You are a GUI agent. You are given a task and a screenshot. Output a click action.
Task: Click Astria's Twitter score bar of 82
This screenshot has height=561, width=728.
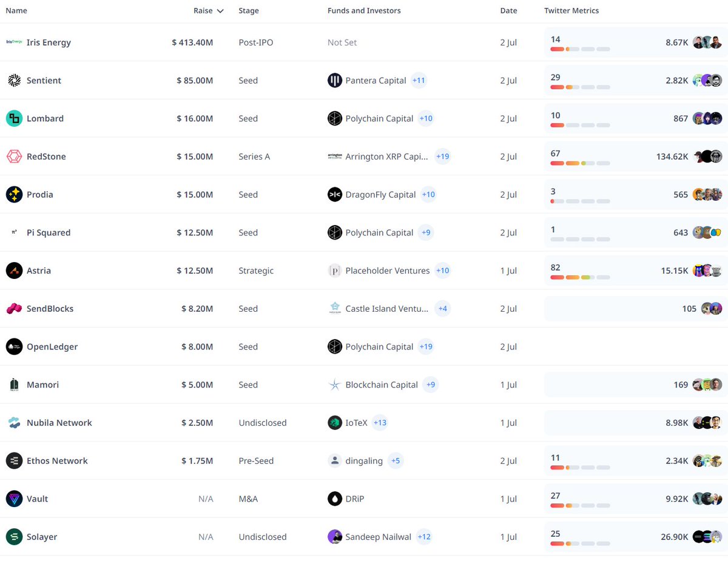pos(580,278)
